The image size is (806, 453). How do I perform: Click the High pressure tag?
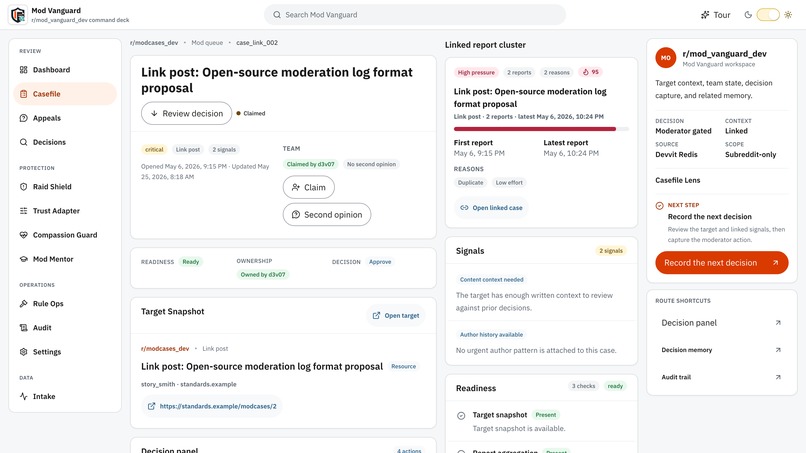tap(476, 73)
